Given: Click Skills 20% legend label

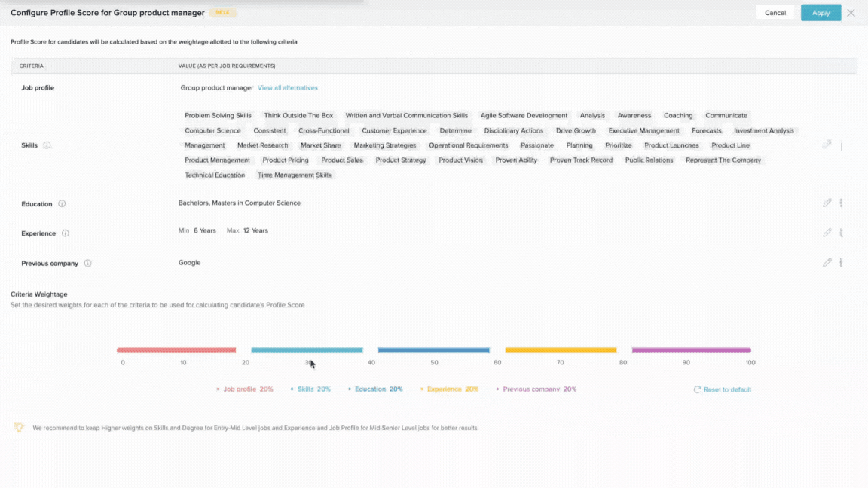Looking at the screenshot, I should point(314,389).
